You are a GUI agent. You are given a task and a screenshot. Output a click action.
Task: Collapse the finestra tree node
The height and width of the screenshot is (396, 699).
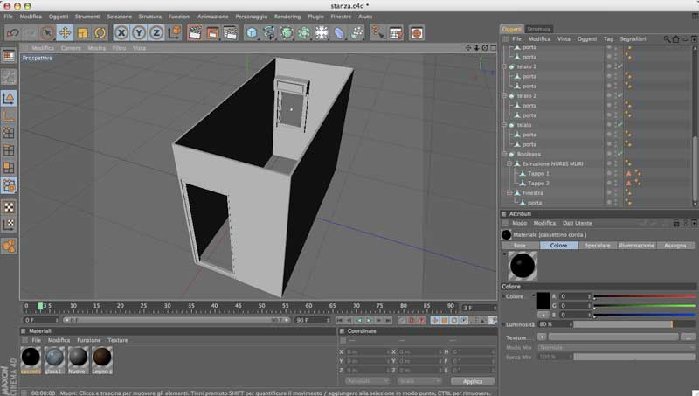tap(510, 193)
